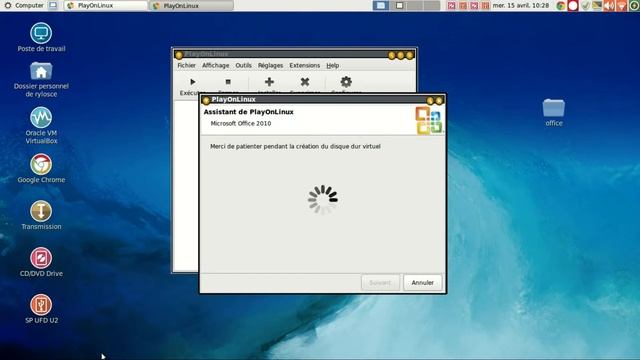Click the Exécuter play icon in PlayOnLinux toolbar
This screenshot has width=640, height=360.
(x=193, y=82)
